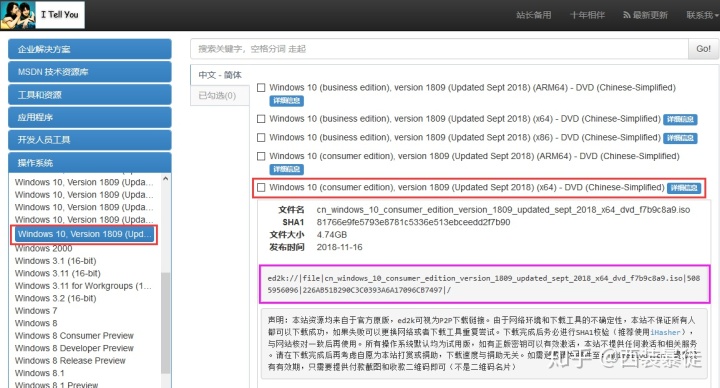Click the Go! search button
Screen dimensions: 720x388
pos(703,49)
